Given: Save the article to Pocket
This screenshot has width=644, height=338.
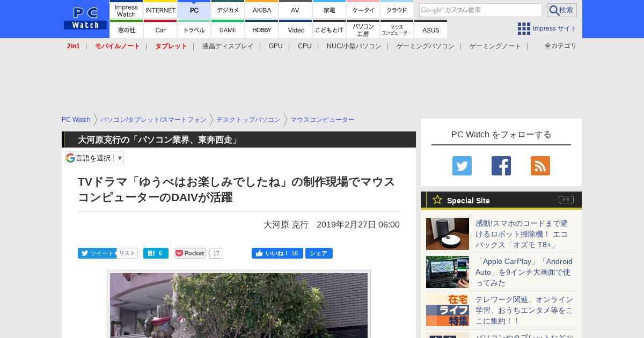Looking at the screenshot, I should click(190, 253).
